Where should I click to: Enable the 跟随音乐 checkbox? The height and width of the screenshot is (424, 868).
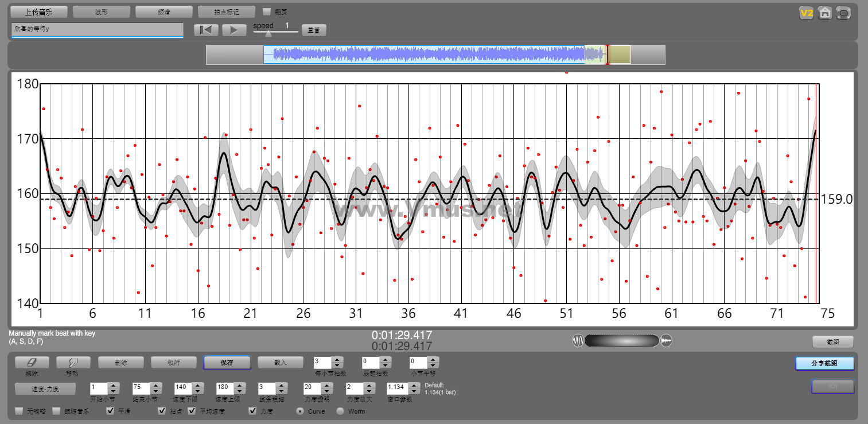(56, 411)
